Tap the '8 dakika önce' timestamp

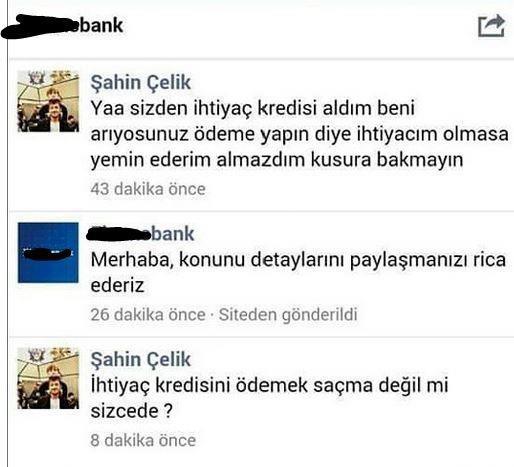point(143,440)
